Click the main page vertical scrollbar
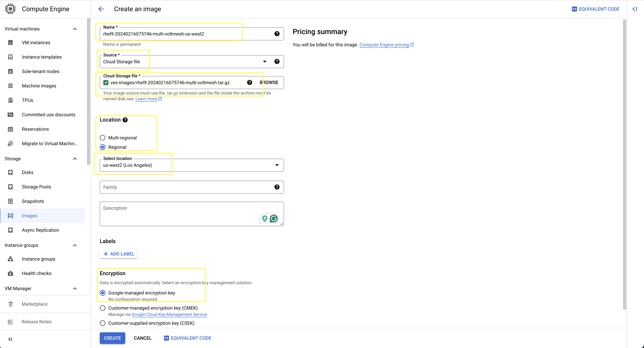 pos(625,163)
